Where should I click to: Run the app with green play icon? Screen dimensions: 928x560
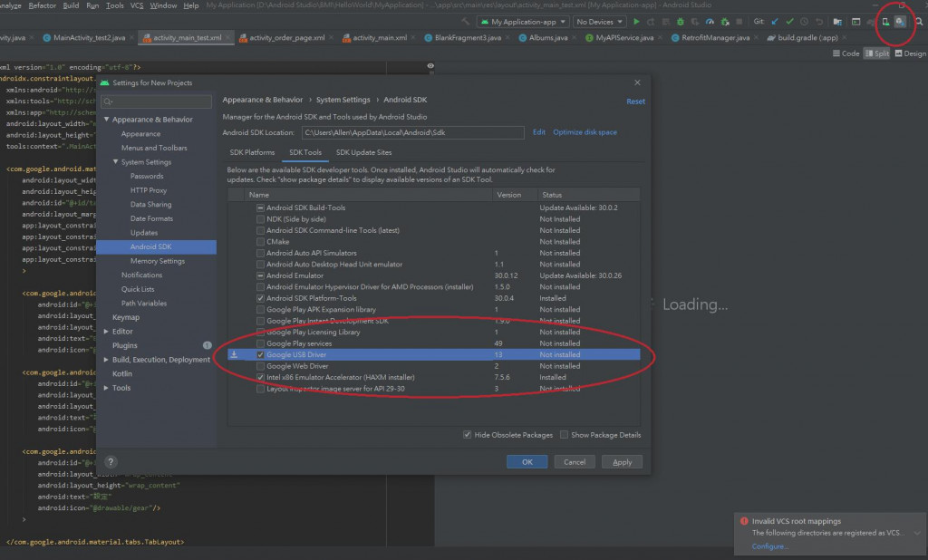[636, 22]
